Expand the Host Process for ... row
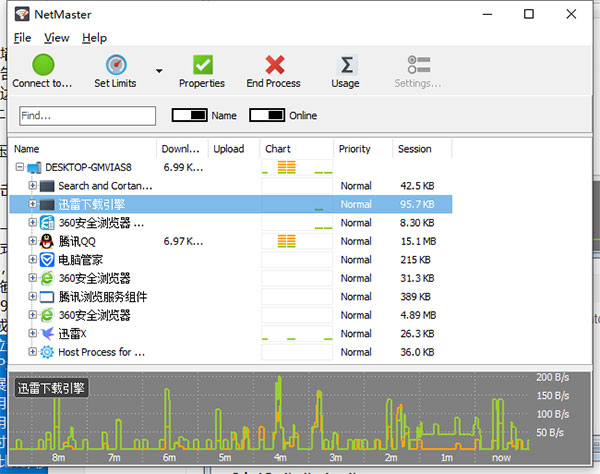This screenshot has height=474, width=600. coord(33,352)
